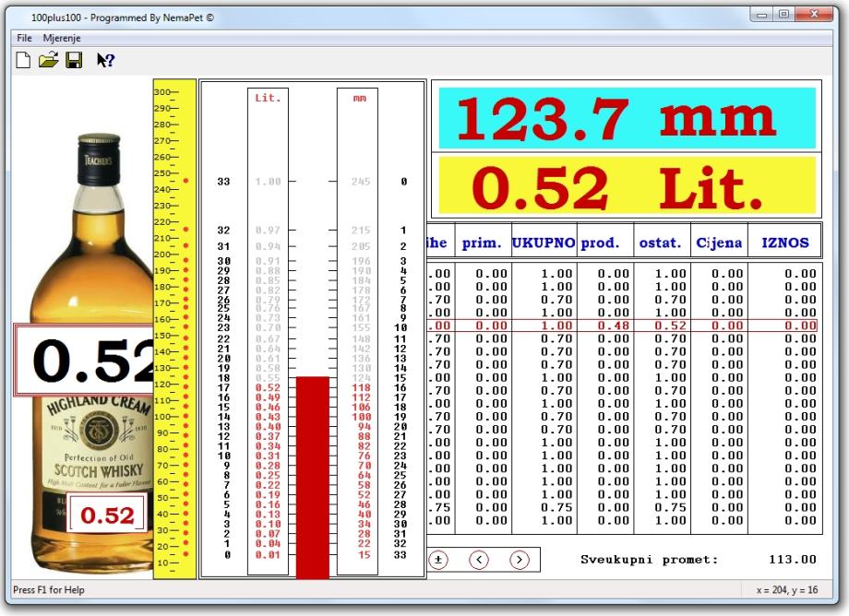Click the IZNOS column header
This screenshot has height=616, width=849.
point(784,243)
